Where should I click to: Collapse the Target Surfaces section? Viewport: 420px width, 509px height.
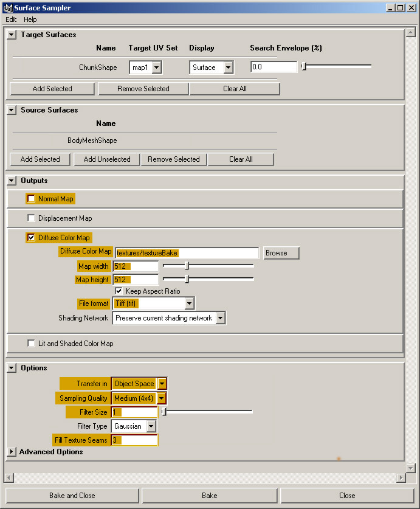[12, 35]
